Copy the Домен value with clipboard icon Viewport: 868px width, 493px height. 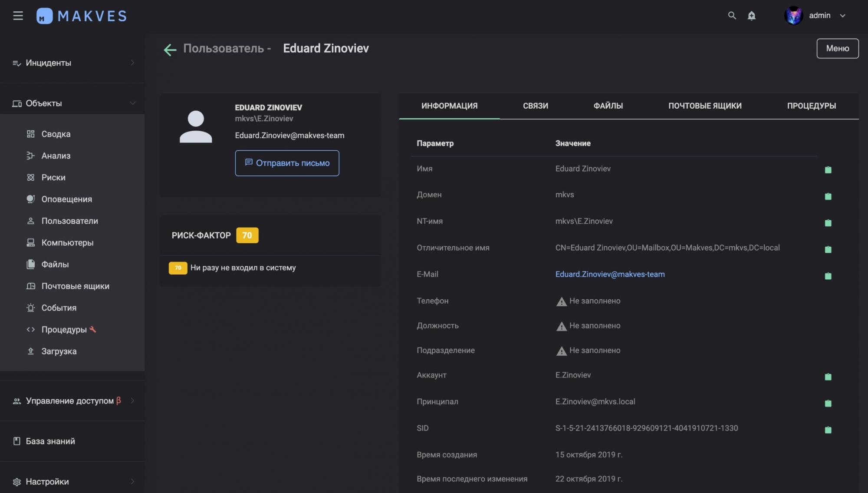pyautogui.click(x=828, y=196)
